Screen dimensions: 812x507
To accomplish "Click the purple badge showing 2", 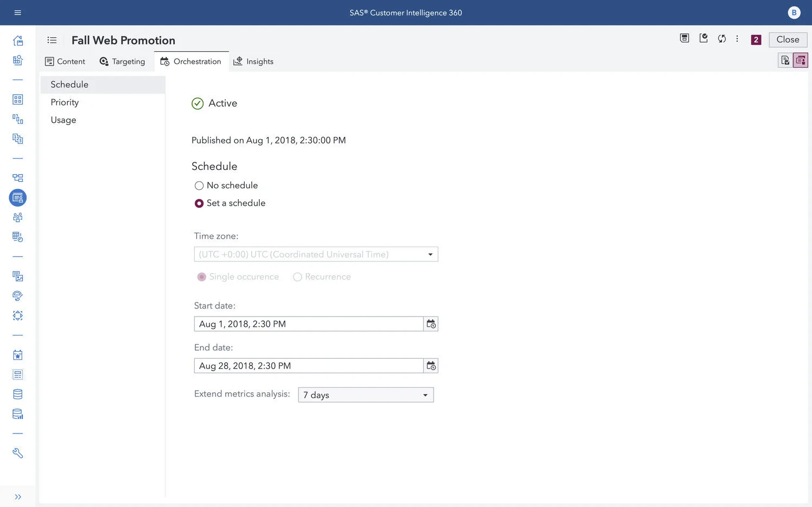I will point(756,39).
